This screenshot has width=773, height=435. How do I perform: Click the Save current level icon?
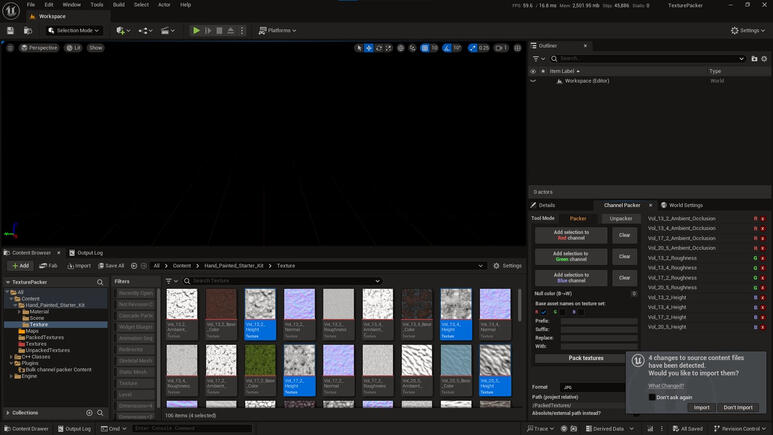tap(10, 31)
